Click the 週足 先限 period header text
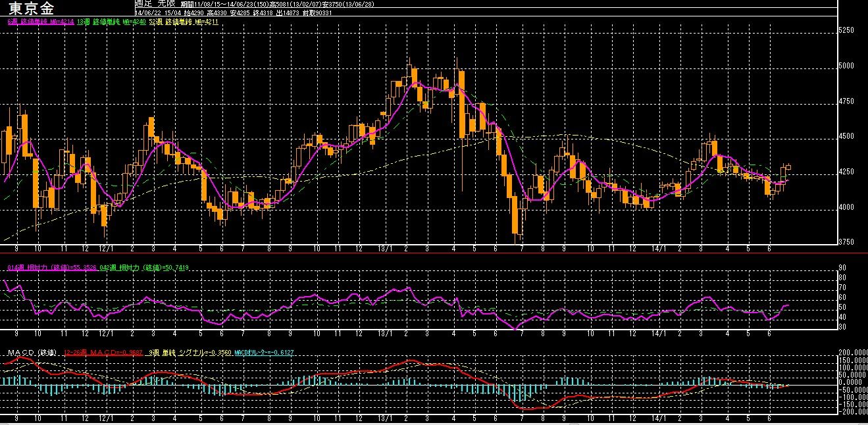The height and width of the screenshot is (425, 868). (x=155, y=4)
